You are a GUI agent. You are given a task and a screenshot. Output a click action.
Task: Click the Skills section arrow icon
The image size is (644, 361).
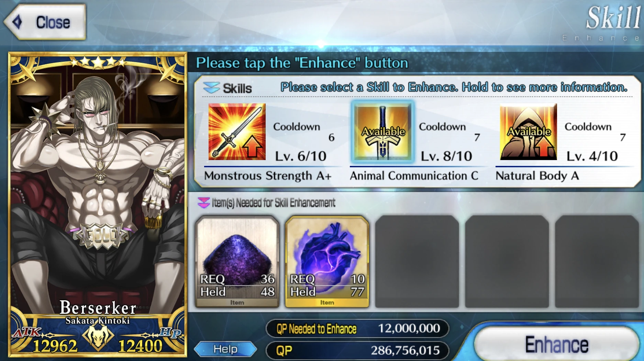tap(211, 88)
